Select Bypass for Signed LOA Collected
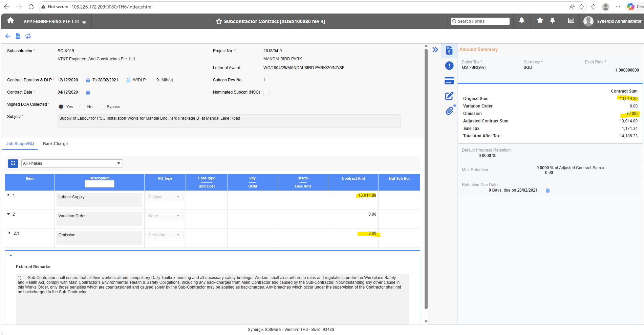644x335 pixels. click(x=101, y=107)
